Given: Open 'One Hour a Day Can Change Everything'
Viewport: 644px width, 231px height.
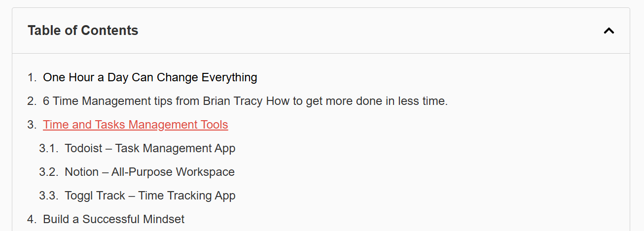Looking at the screenshot, I should (x=150, y=78).
